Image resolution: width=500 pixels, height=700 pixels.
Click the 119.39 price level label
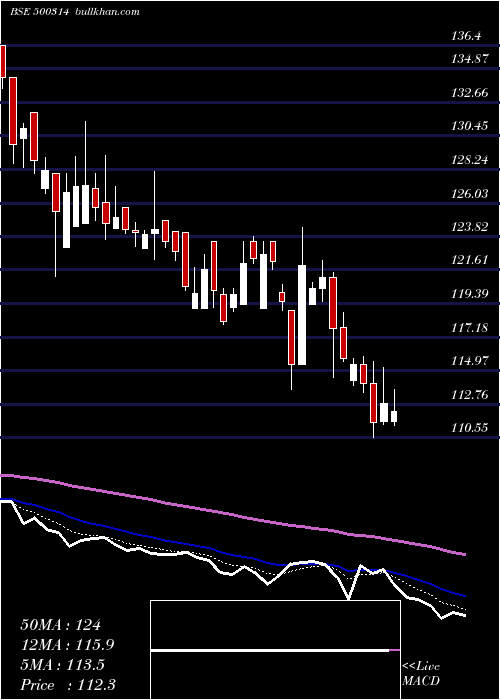pos(470,294)
